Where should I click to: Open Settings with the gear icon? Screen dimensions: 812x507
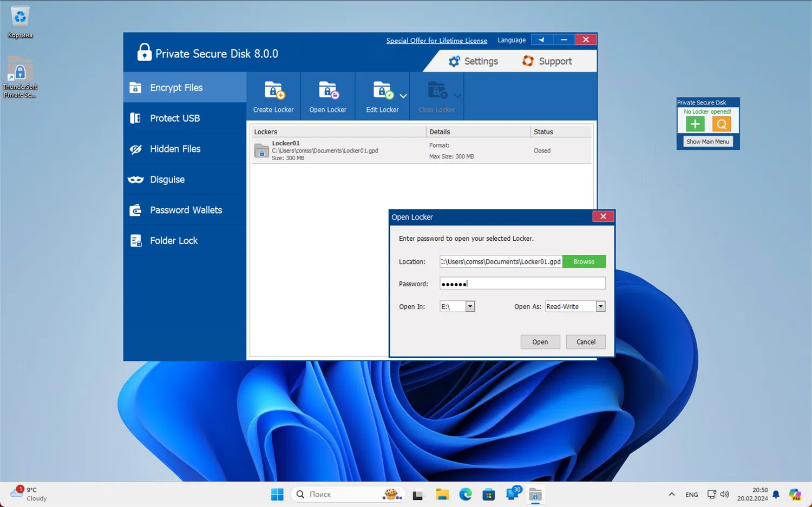tap(454, 61)
